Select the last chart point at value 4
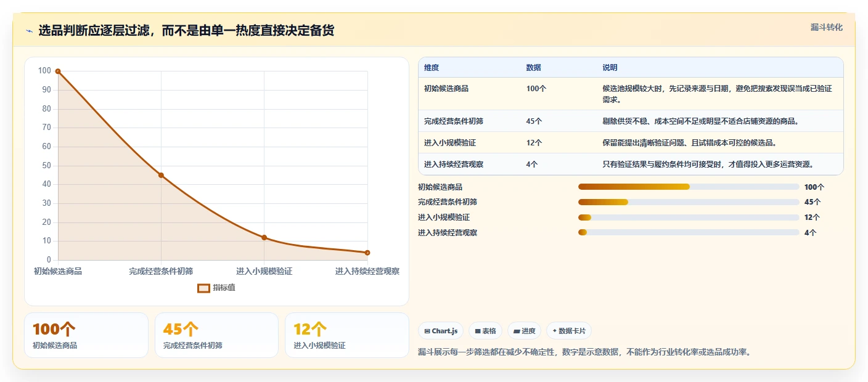The image size is (868, 382). pos(367,253)
